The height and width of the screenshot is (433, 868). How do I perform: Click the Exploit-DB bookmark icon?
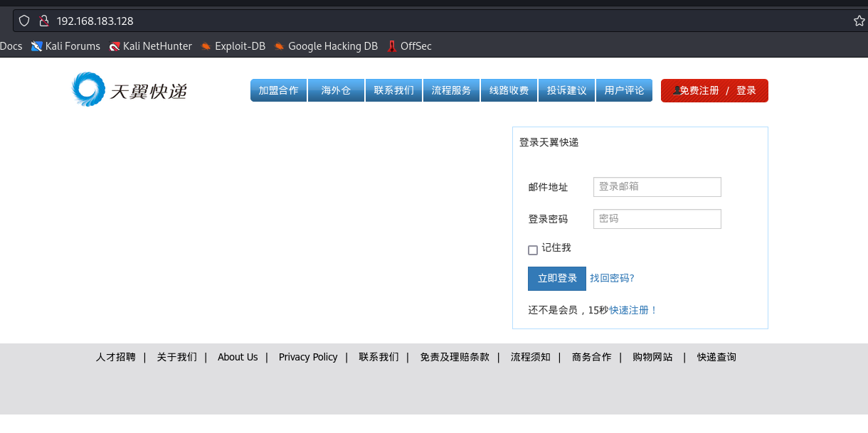click(x=206, y=46)
